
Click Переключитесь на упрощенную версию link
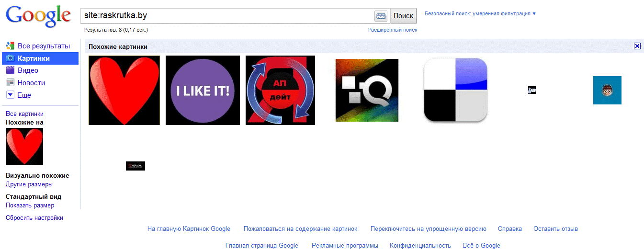pyautogui.click(x=428, y=229)
